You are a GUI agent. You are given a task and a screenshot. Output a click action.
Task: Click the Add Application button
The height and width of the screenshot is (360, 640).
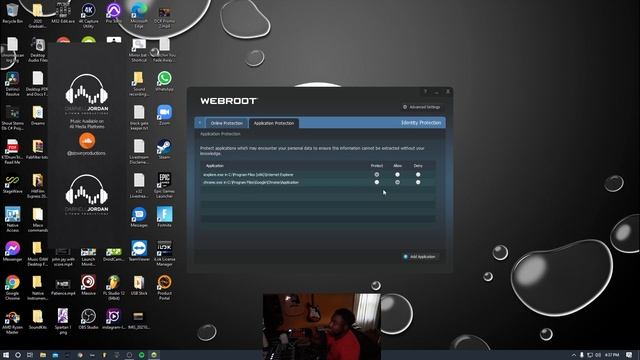click(420, 257)
